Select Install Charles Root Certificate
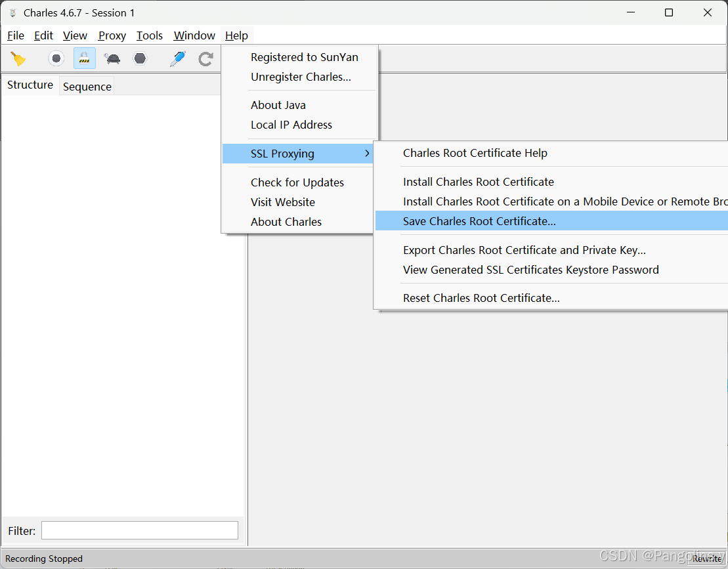This screenshot has height=569, width=728. [x=551, y=182]
